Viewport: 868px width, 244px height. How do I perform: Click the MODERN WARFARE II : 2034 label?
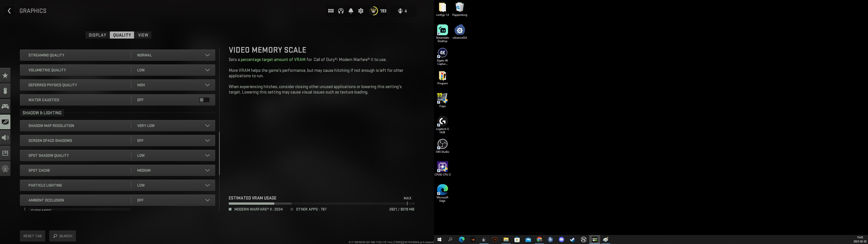[x=258, y=209]
